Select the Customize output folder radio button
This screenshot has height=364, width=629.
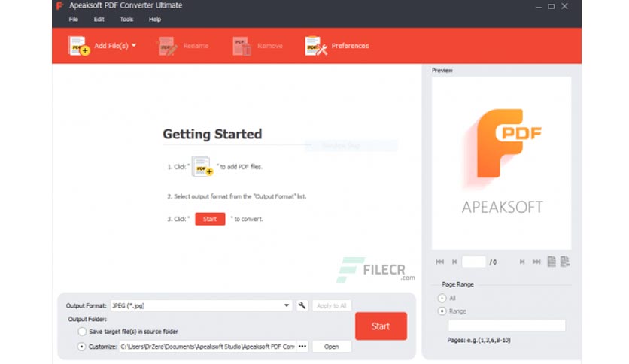[x=81, y=347]
